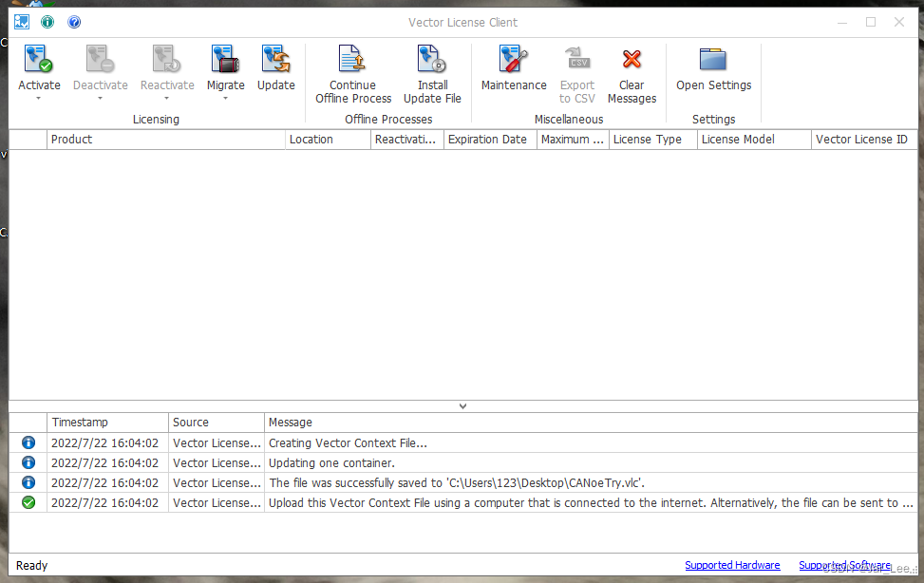Viewport: 924px width, 583px height.
Task: Sort by Vector License ID column
Action: point(864,140)
